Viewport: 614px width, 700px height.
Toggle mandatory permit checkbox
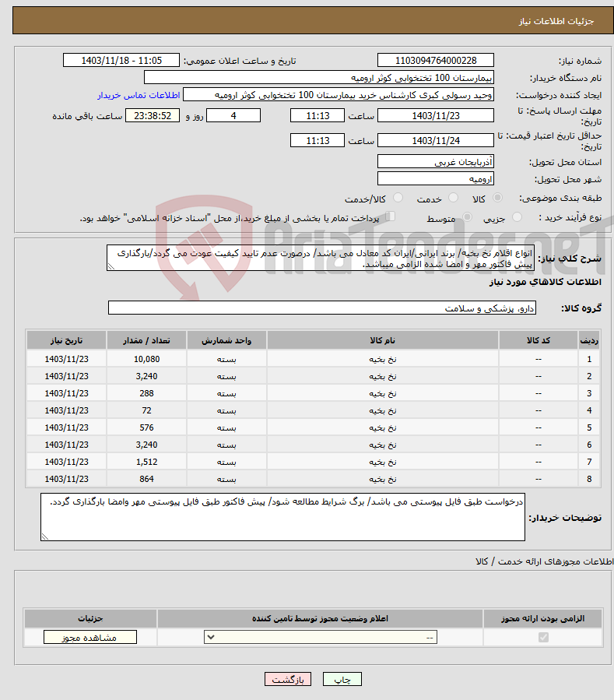pos(543,637)
